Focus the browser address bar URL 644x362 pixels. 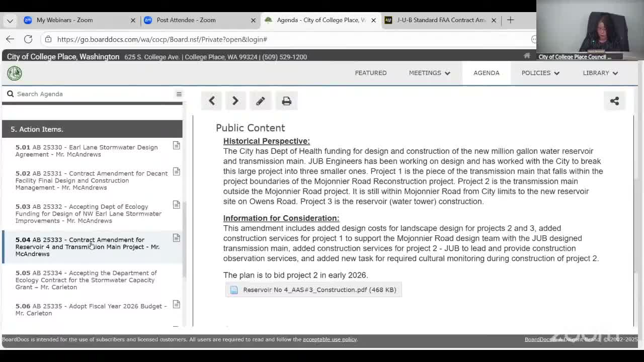[162, 39]
